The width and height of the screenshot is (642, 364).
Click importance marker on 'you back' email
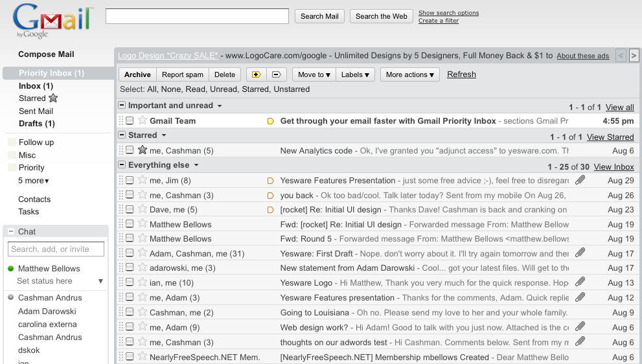click(270, 196)
